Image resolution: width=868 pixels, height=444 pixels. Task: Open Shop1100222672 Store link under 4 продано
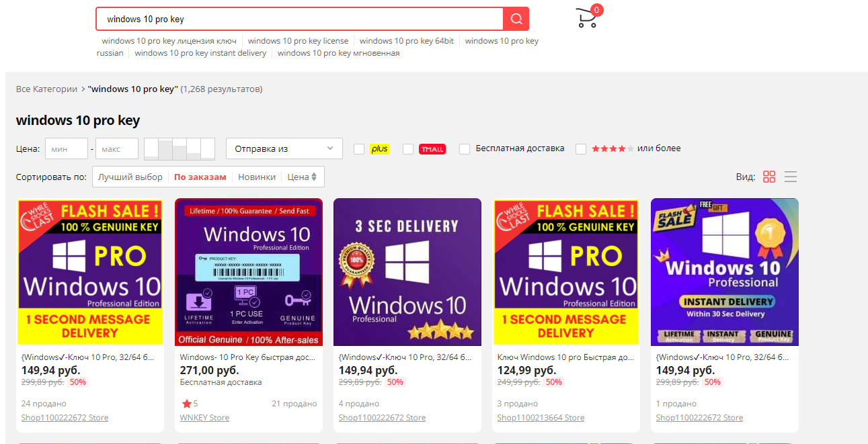(382, 418)
